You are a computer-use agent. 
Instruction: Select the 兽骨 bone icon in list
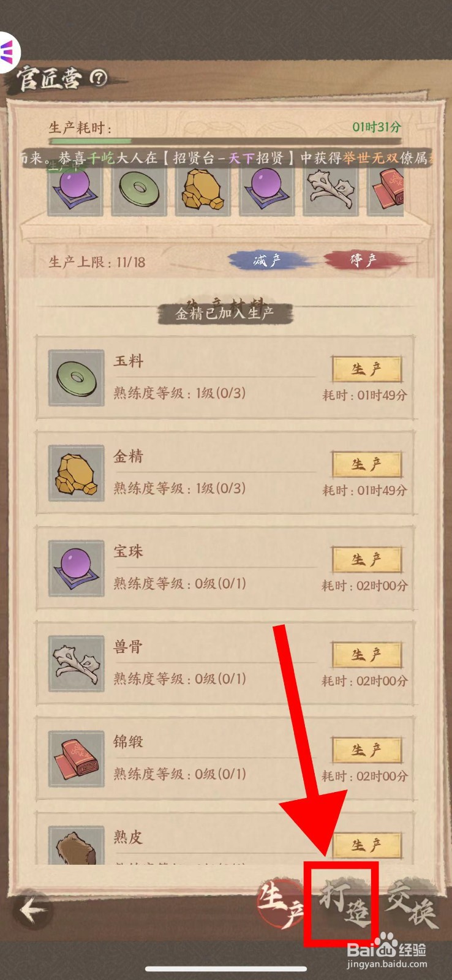pyautogui.click(x=76, y=663)
